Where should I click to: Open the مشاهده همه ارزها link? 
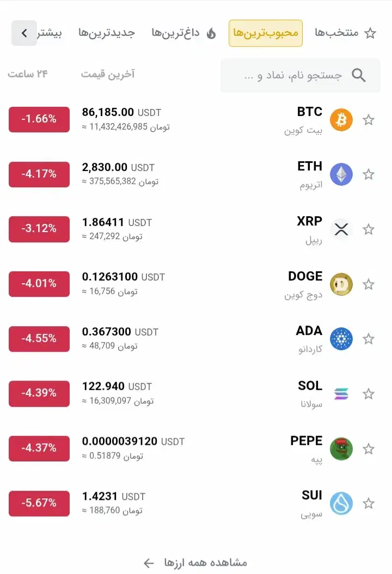(195, 562)
